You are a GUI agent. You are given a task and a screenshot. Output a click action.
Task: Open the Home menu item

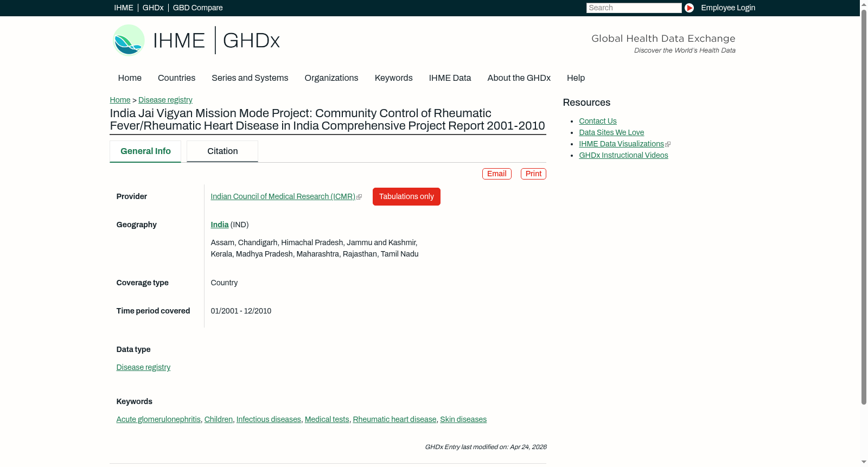coord(130,78)
